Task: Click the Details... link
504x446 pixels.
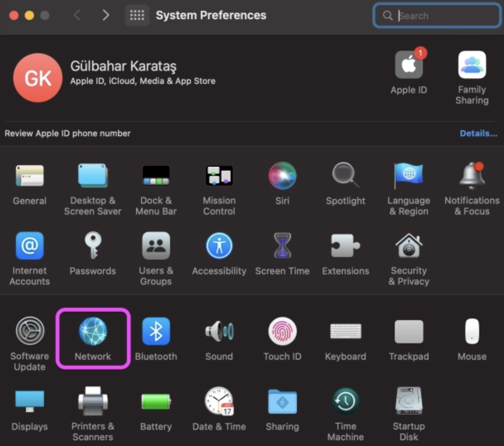Action: (x=478, y=133)
